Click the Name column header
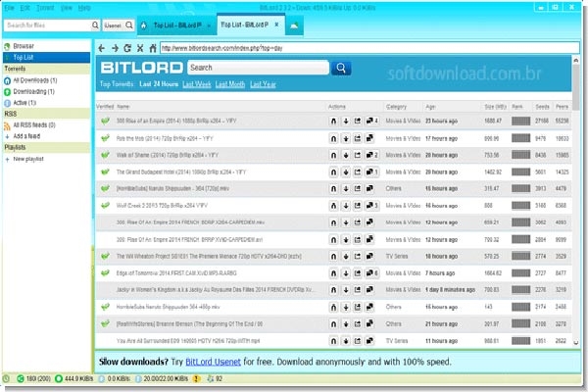588x392 pixels. click(x=123, y=107)
